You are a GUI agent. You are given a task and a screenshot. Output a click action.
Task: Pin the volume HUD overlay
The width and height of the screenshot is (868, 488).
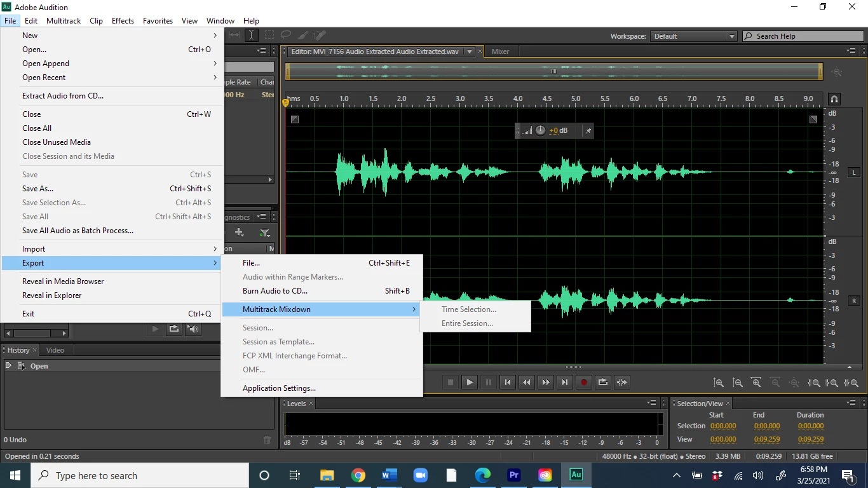pos(588,131)
